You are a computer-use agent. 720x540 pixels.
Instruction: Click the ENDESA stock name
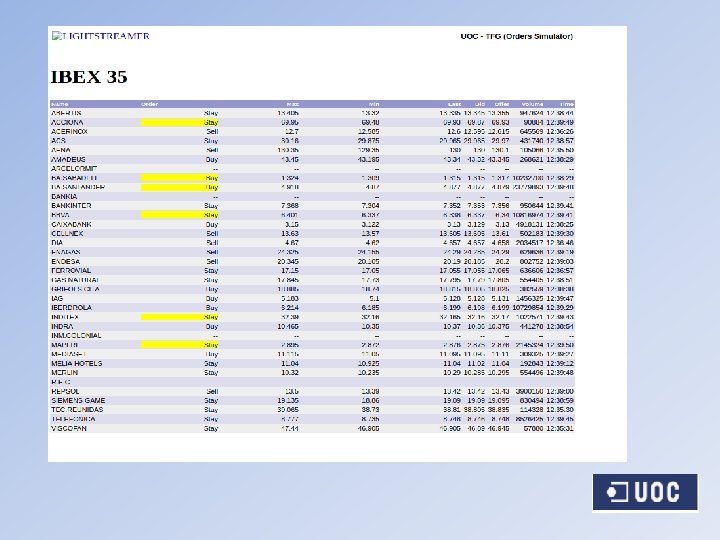pos(65,262)
